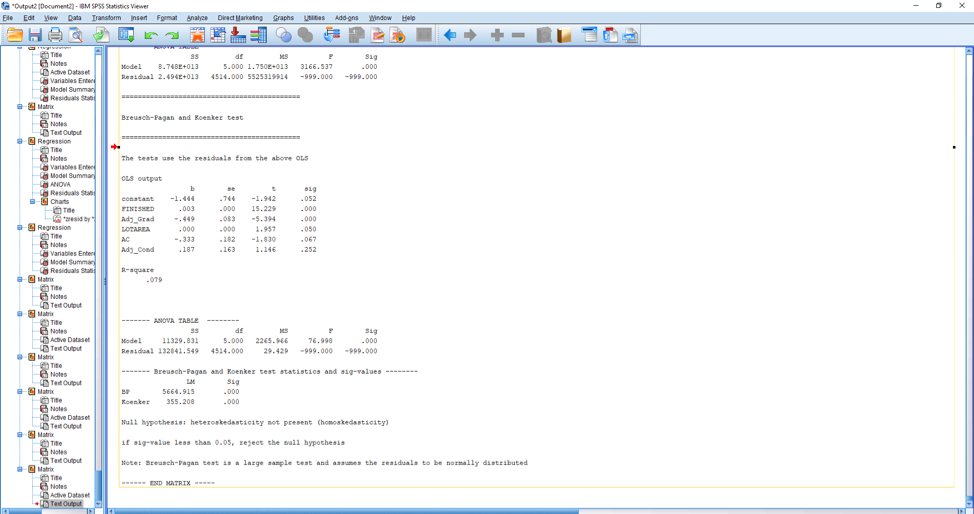
Task: Select the Charts folder in outline
Action: [x=60, y=201]
